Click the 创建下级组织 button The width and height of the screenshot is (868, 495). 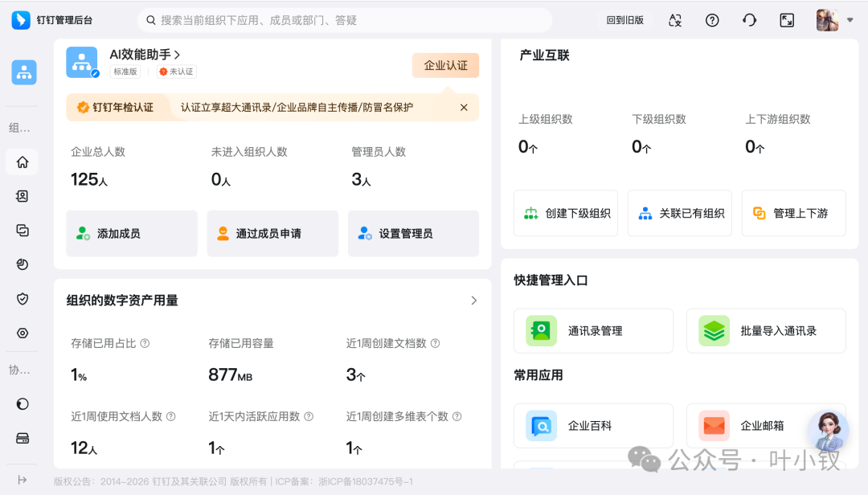[x=566, y=213]
